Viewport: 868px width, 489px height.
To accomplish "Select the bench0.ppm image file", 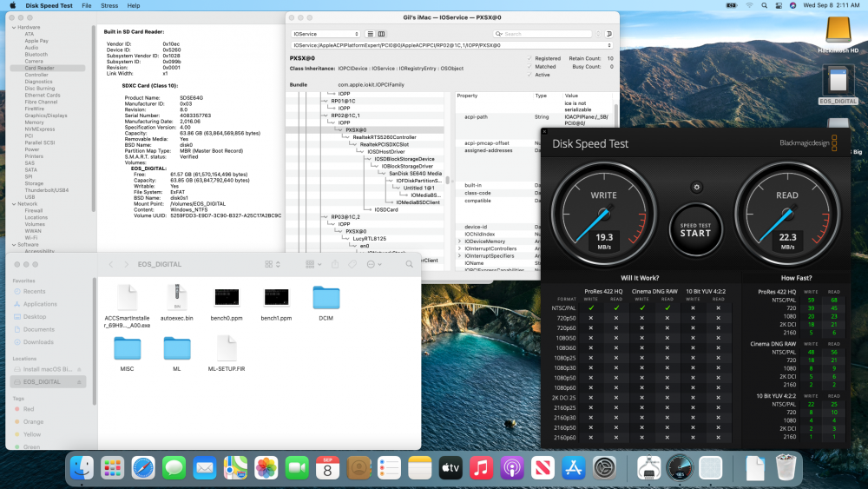I will tap(227, 302).
